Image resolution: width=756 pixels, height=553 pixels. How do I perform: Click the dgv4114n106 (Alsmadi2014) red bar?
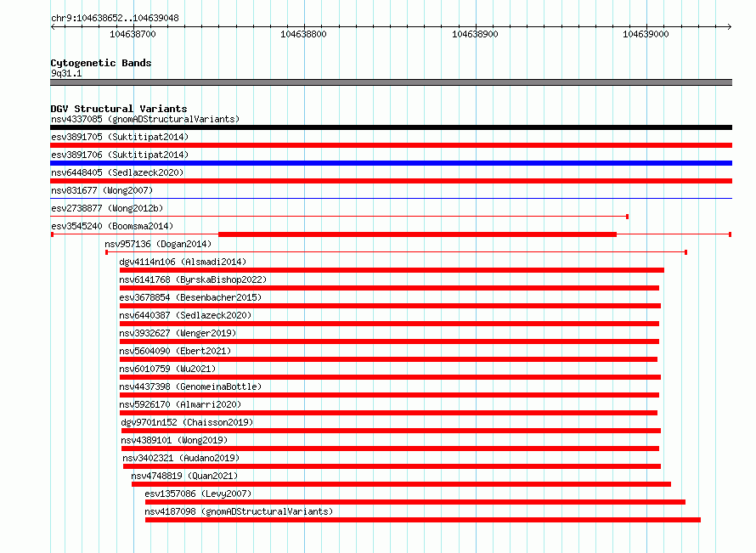(x=392, y=270)
